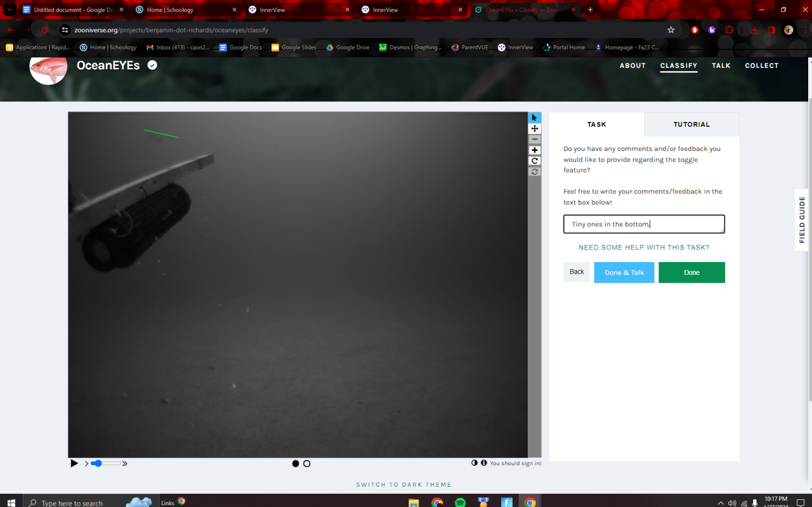Invert the subject image colors

475,463
